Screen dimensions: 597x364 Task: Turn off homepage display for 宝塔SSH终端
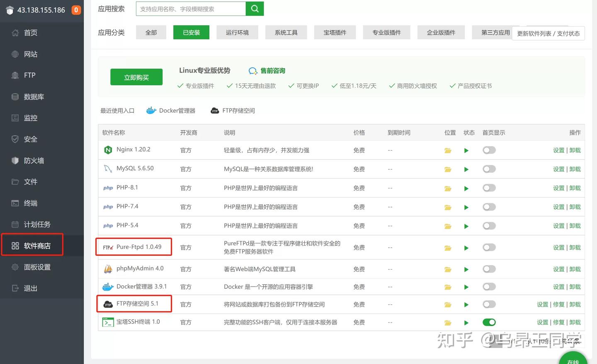(489, 322)
